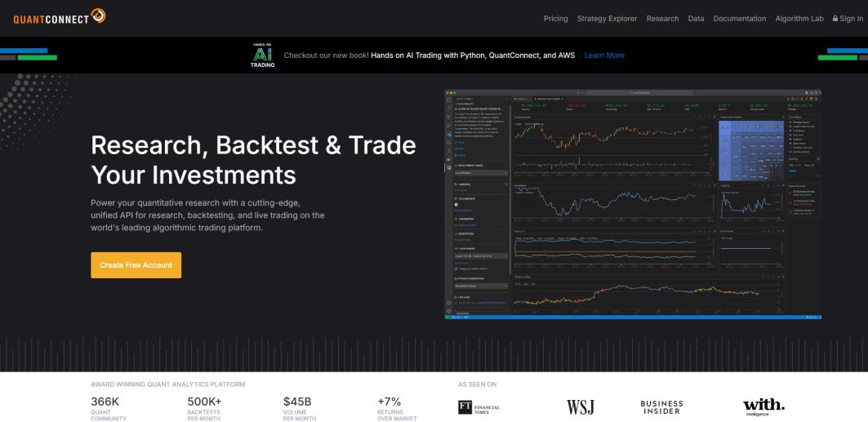Click the +7% returns stat

tap(397, 408)
